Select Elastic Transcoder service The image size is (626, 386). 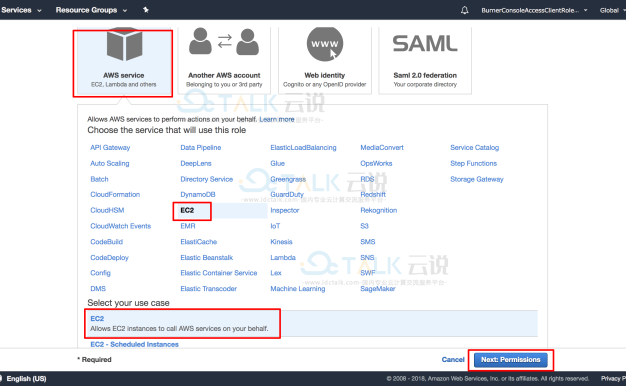208,289
